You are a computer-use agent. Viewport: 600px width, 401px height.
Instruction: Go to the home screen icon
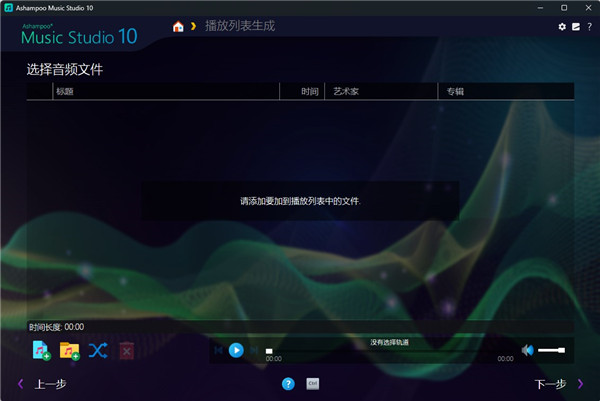click(178, 26)
